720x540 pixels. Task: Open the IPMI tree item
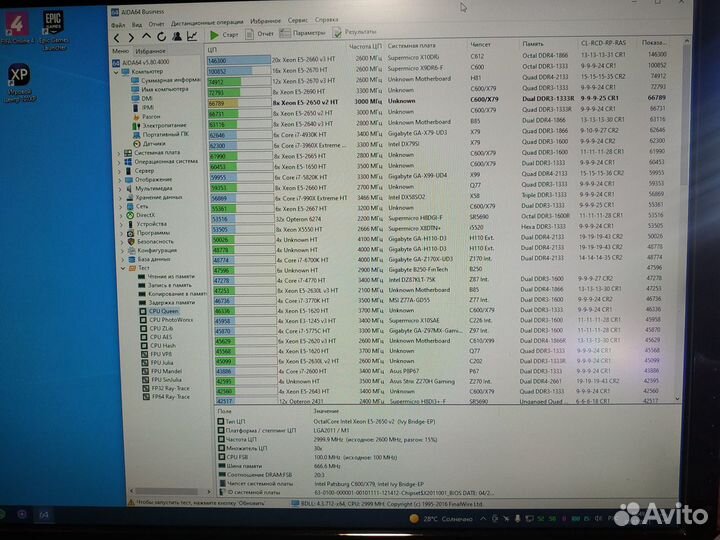(x=143, y=107)
